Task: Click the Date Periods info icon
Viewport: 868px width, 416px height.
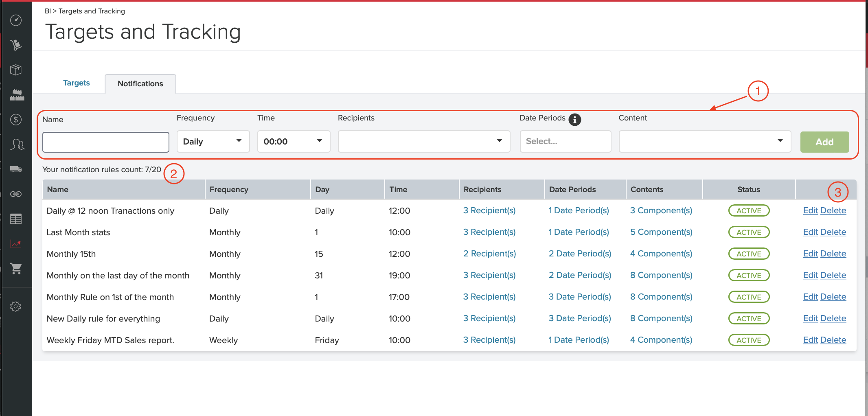Action: 574,120
